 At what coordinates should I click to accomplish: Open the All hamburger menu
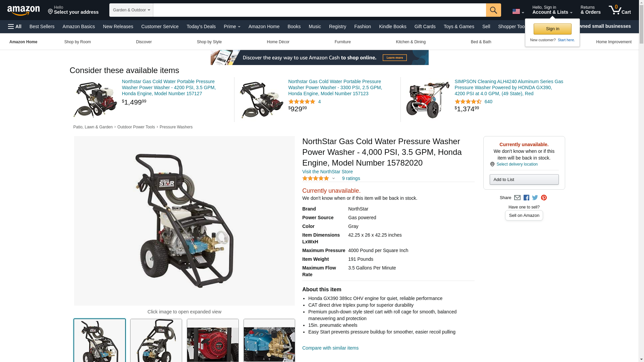(x=15, y=26)
